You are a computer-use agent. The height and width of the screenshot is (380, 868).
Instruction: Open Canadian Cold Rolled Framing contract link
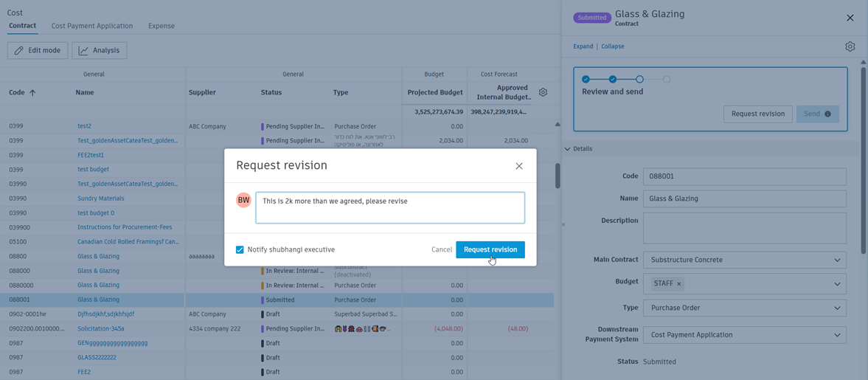pos(128,241)
